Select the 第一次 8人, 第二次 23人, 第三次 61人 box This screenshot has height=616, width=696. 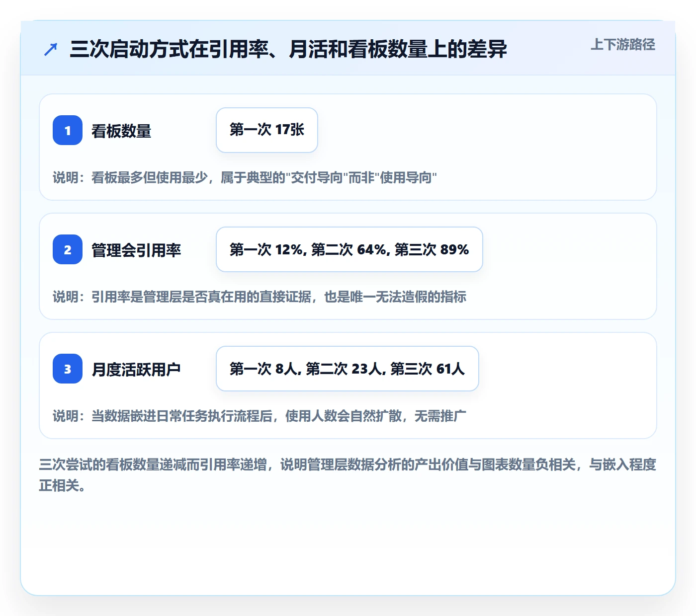point(348,369)
